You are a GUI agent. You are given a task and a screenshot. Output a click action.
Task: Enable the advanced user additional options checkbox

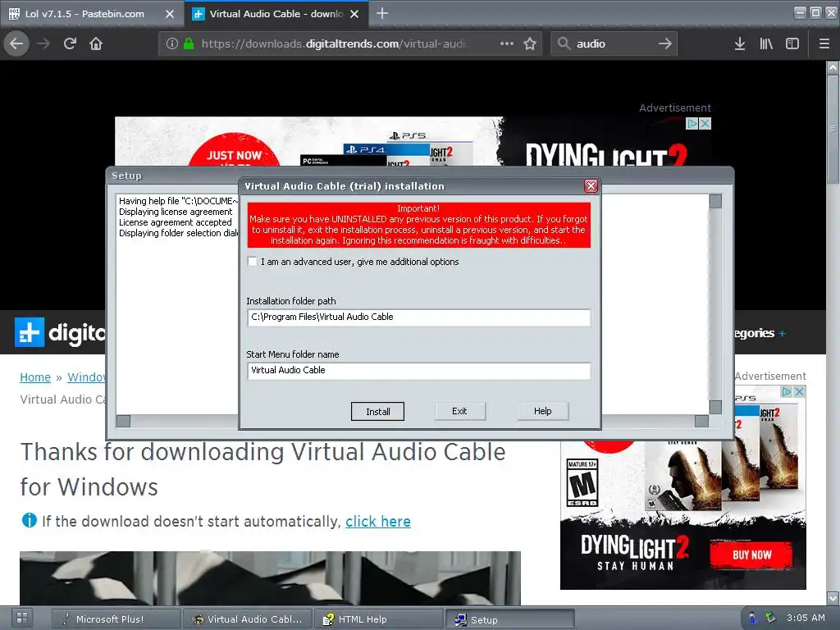tap(253, 262)
